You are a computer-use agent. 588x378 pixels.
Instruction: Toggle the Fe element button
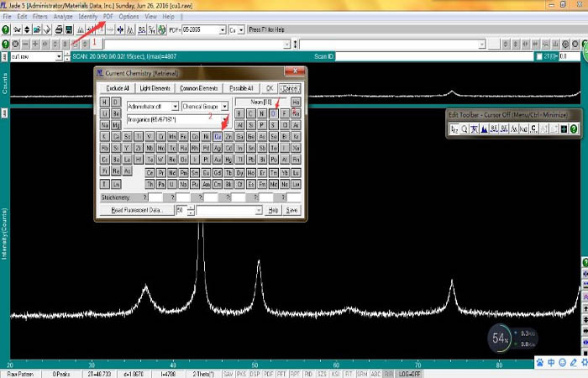pos(185,136)
